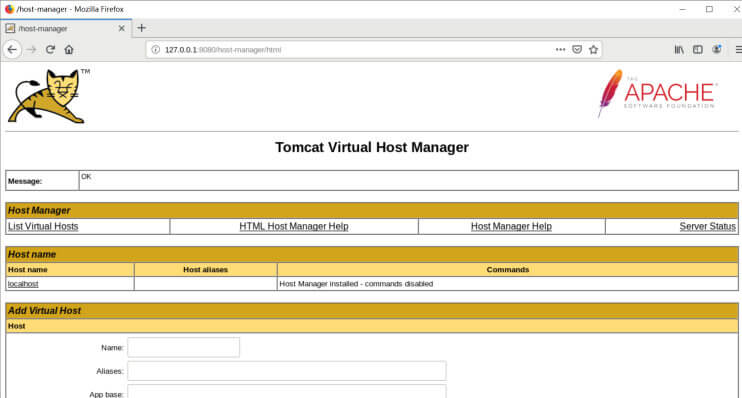
Task: Toggle the sidebars icon
Action: tap(698, 49)
